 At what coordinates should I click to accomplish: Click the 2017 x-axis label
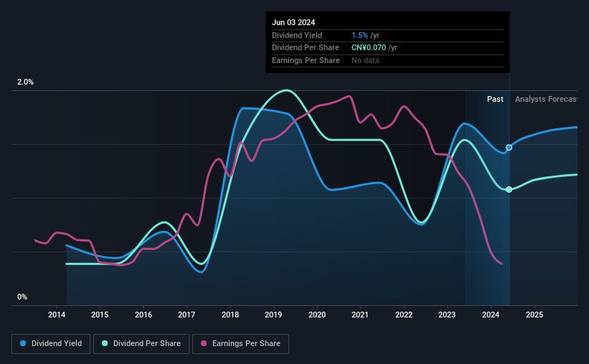pyautogui.click(x=187, y=315)
